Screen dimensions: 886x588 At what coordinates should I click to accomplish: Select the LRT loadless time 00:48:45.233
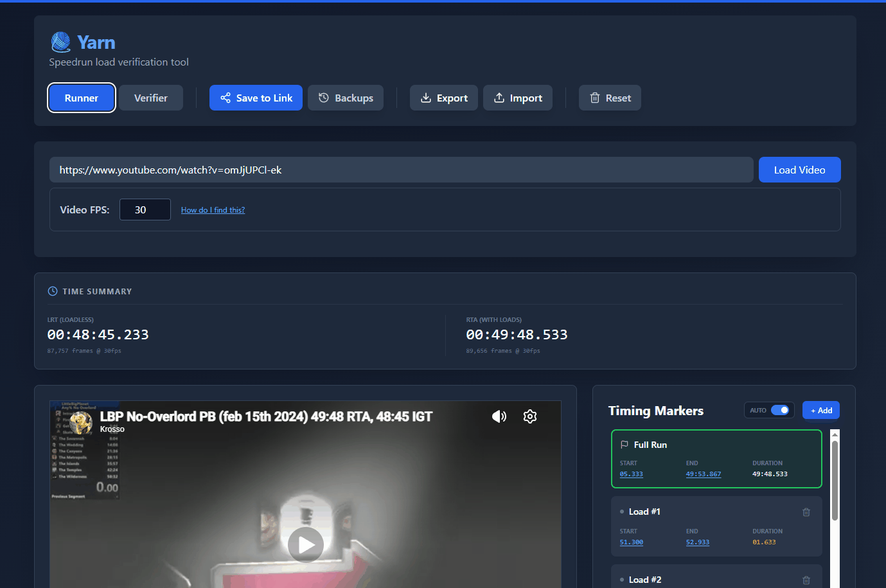(x=98, y=334)
